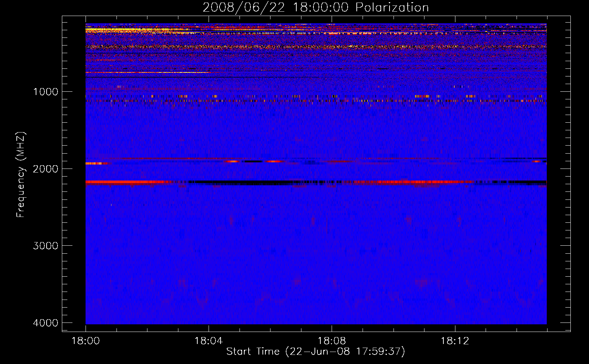
Task: Click the '1000' frequency tick label
Action: click(46, 91)
